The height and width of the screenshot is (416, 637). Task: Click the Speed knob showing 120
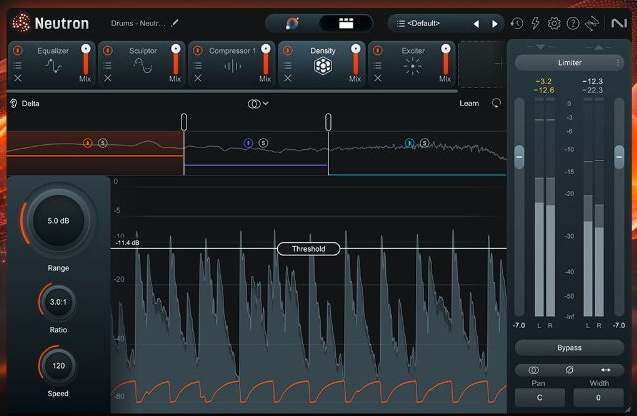[58, 366]
